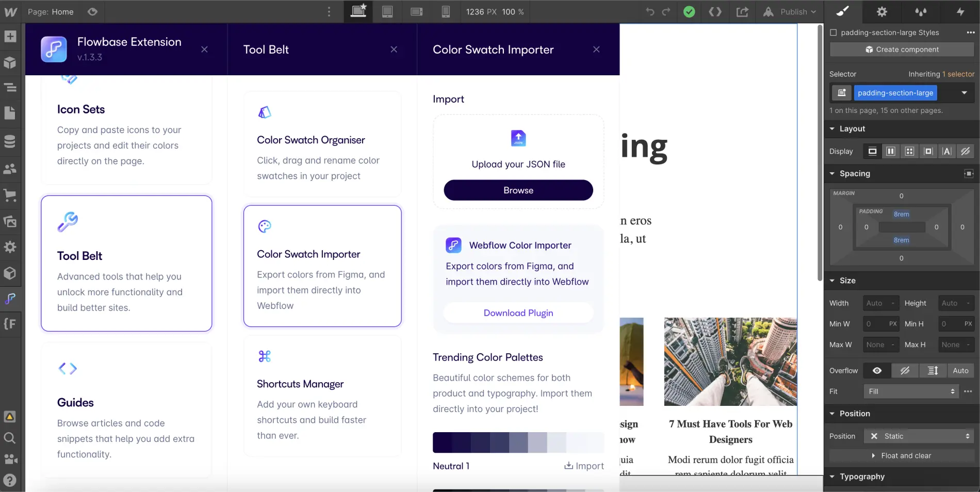Open the Site Settings gear in left sidebar
The height and width of the screenshot is (492, 980).
point(10,247)
